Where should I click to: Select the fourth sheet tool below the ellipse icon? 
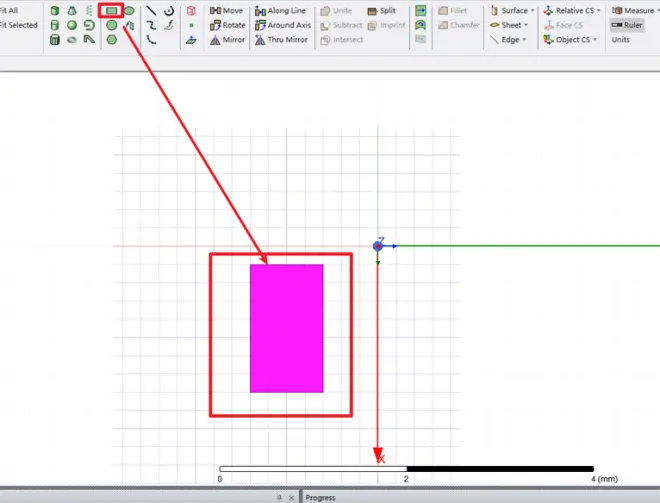(130, 25)
